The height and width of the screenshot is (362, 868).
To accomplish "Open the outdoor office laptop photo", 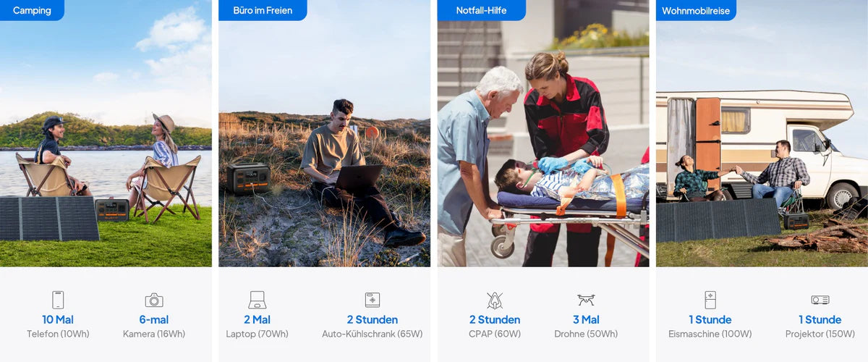I will (324, 133).
